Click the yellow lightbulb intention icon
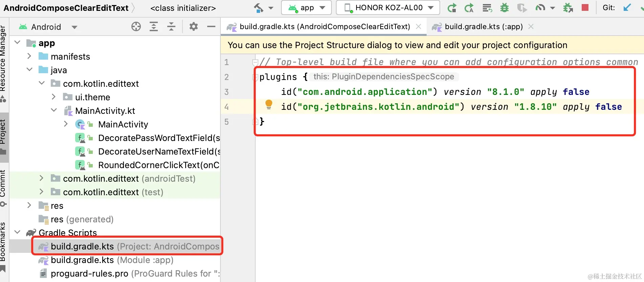 click(269, 104)
